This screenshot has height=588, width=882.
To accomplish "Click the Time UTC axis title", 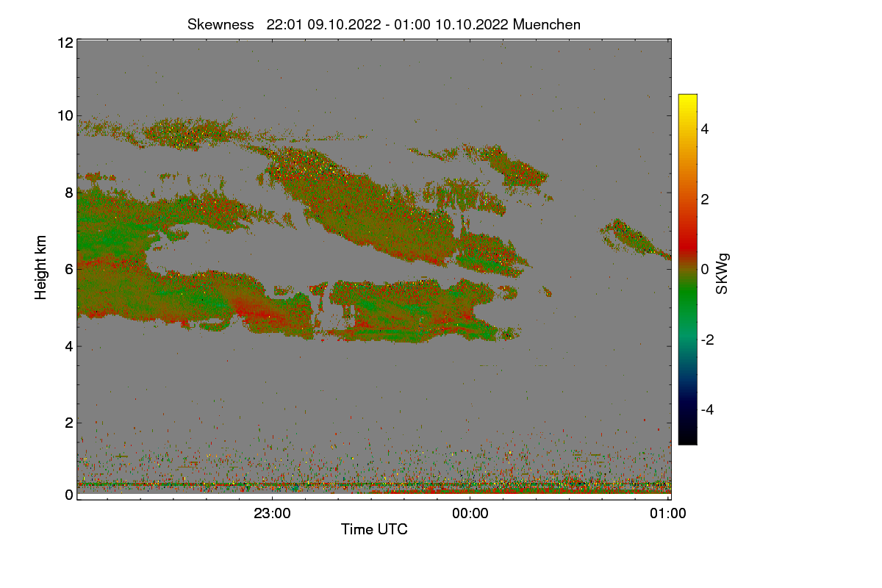I will coord(374,529).
